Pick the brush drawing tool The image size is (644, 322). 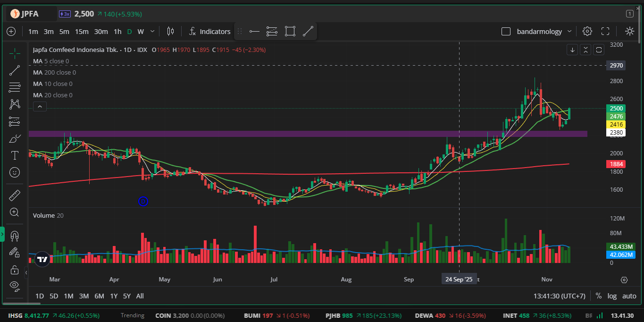pos(15,138)
